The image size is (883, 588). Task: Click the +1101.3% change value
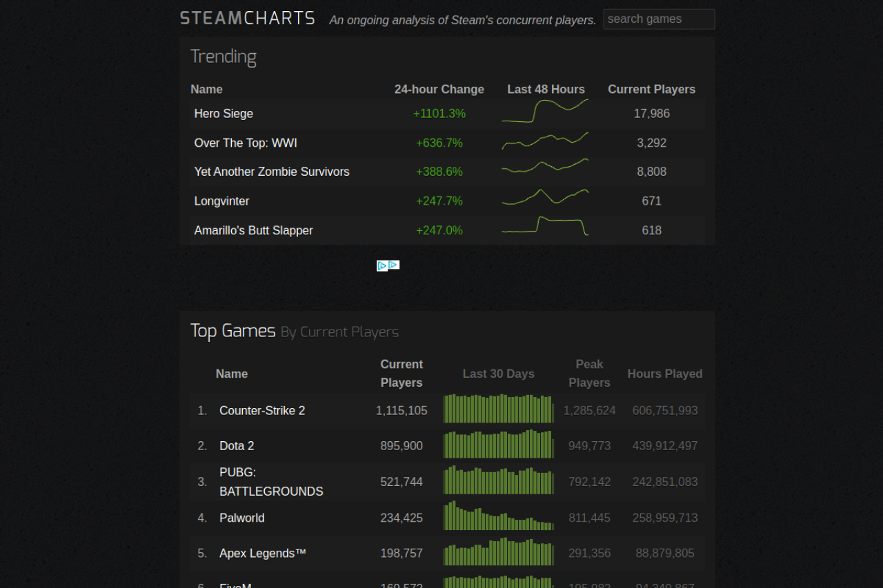[x=439, y=114]
